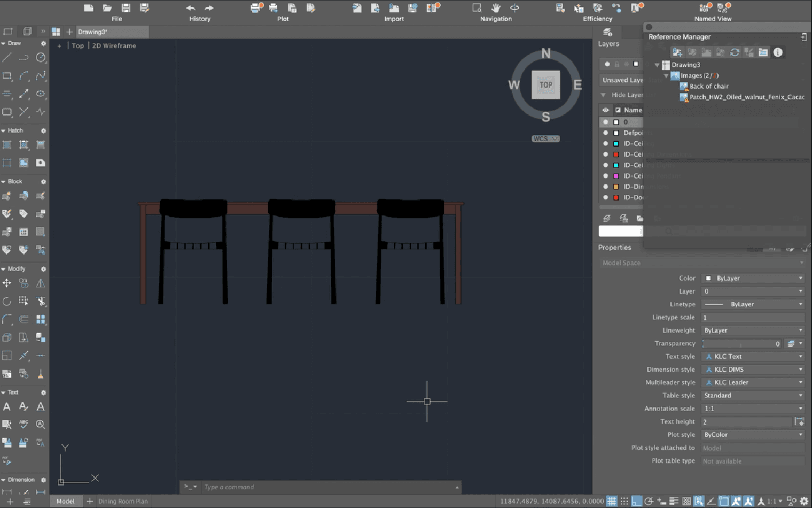Screen dimensions: 812x508
Task: Click the Linetype scale field
Action: (753, 318)
